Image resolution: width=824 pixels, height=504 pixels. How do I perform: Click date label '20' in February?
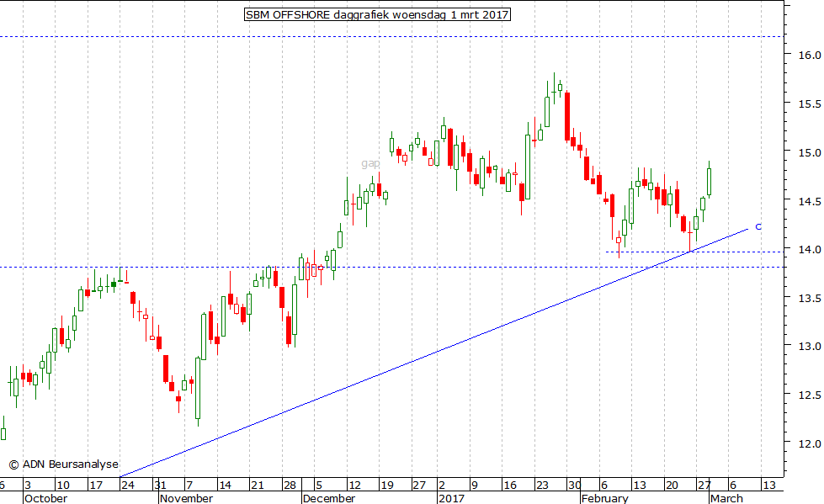point(672,485)
